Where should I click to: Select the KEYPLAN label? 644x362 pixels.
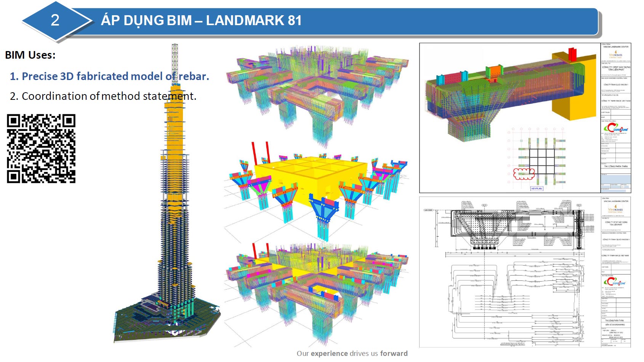[537, 189]
